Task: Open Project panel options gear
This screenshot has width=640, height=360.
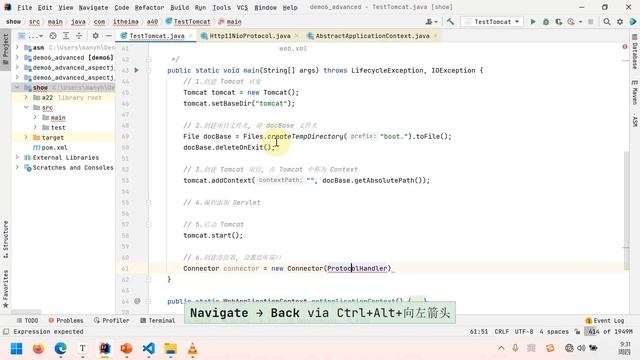Action: pyautogui.click(x=96, y=36)
